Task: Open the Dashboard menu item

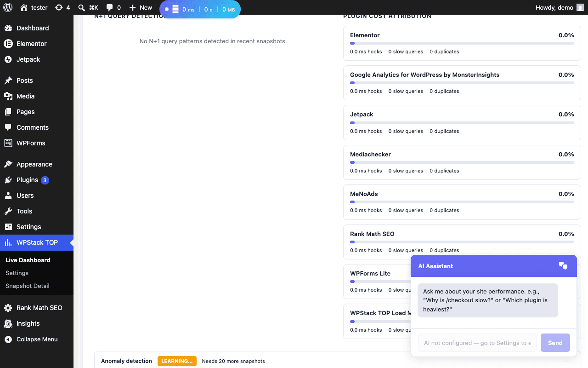Action: (x=37, y=28)
